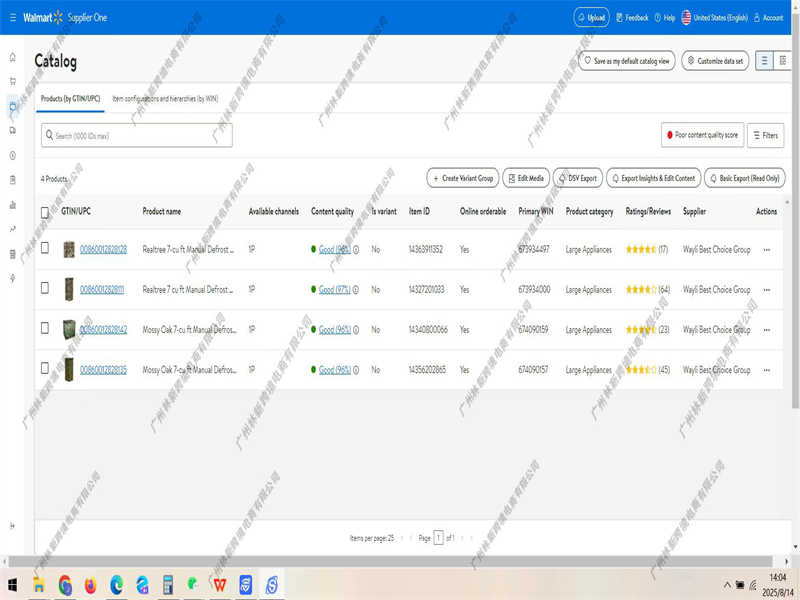The height and width of the screenshot is (600, 800).
Task: Open the Items per page 25 dropdown
Action: tap(372, 538)
